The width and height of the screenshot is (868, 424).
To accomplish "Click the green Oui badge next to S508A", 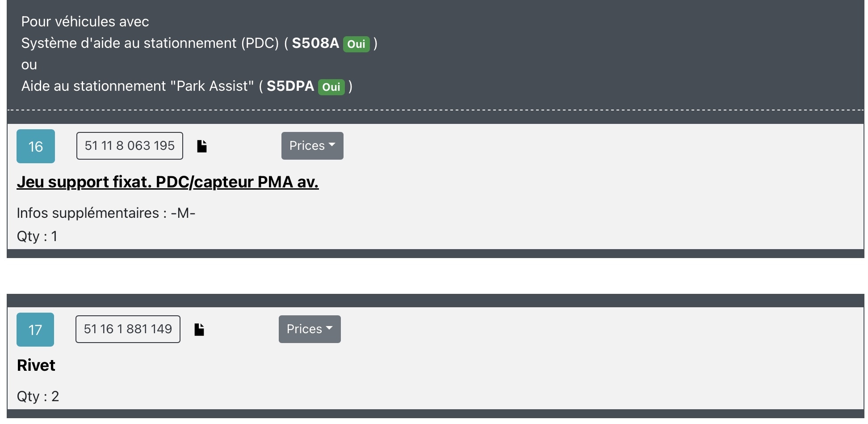I will (x=356, y=44).
